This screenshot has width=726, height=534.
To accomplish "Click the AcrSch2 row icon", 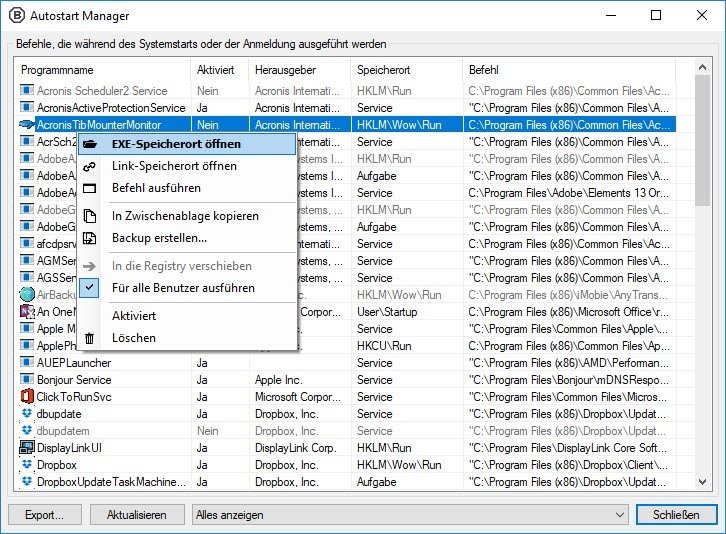I will click(x=27, y=141).
